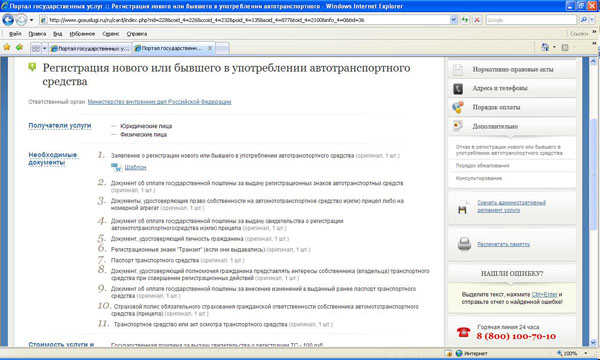Click the RSS feeds toolbar icon
This screenshot has height=360, width=600.
coord(565,47)
